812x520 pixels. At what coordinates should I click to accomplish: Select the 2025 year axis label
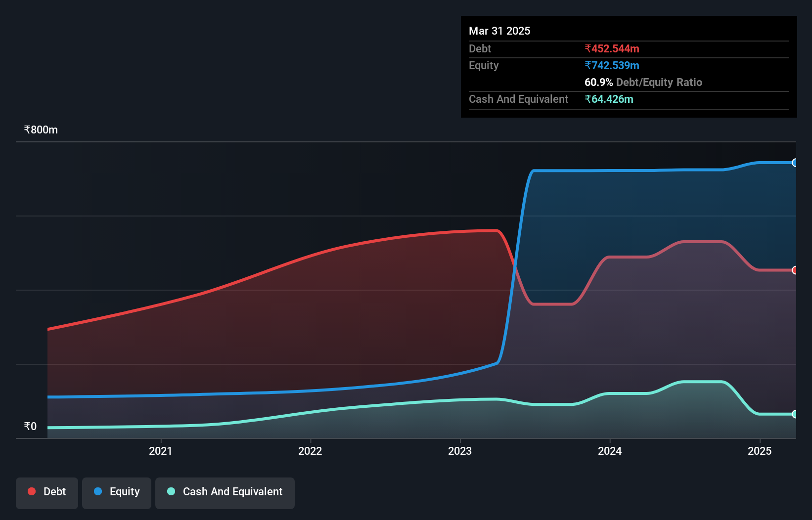click(x=760, y=451)
